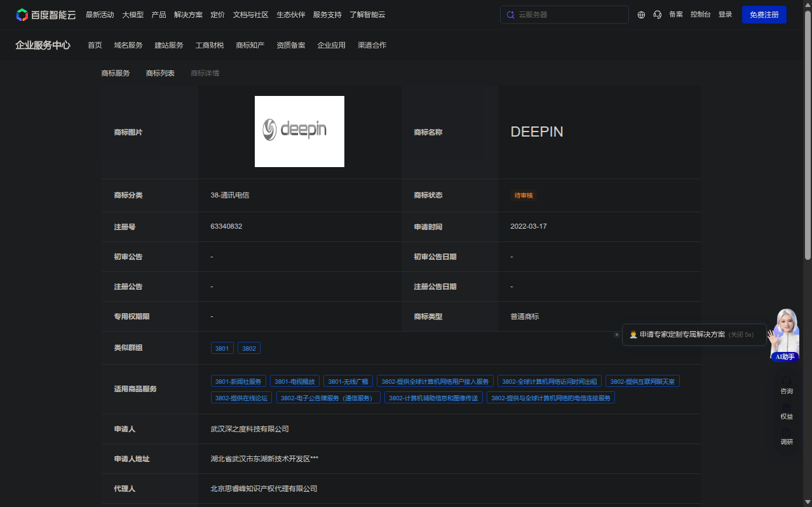Image resolution: width=812 pixels, height=507 pixels.
Task: Open the 域名服务 tab
Action: [128, 45]
